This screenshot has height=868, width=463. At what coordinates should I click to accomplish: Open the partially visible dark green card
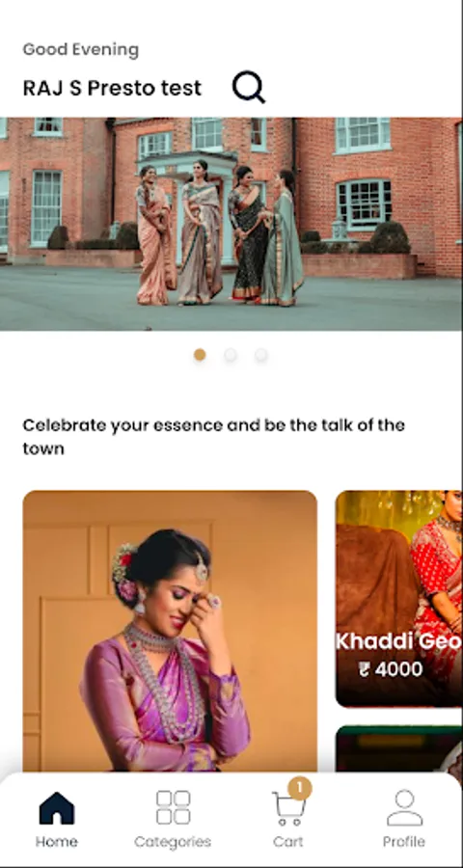[x=398, y=749]
